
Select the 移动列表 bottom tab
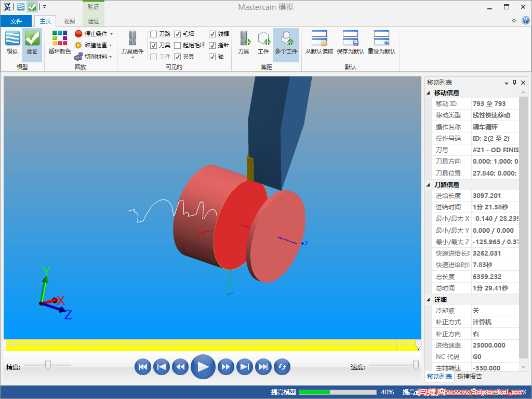[x=440, y=376]
